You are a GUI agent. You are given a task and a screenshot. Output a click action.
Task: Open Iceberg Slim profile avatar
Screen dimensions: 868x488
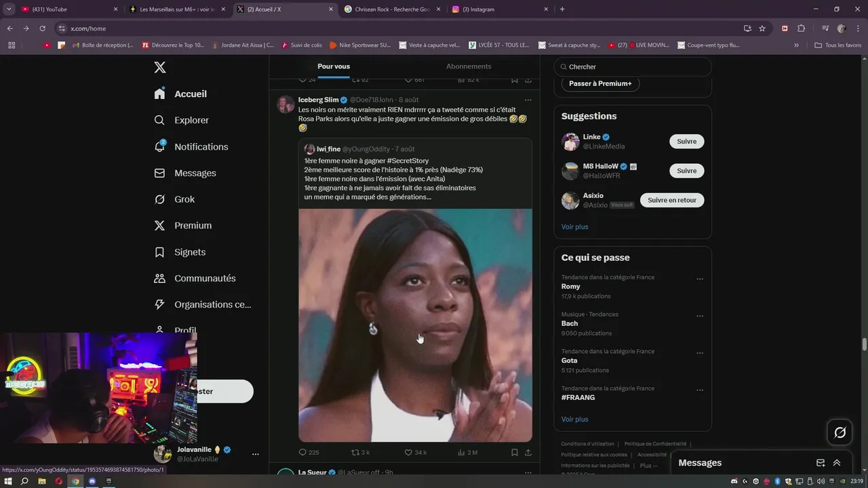[x=286, y=104]
